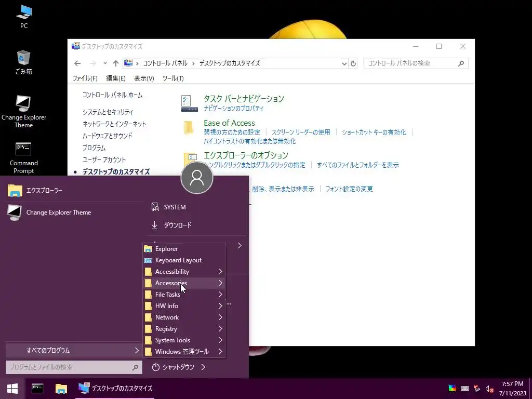
Task: Go back in Control Panel window
Action: [77, 63]
